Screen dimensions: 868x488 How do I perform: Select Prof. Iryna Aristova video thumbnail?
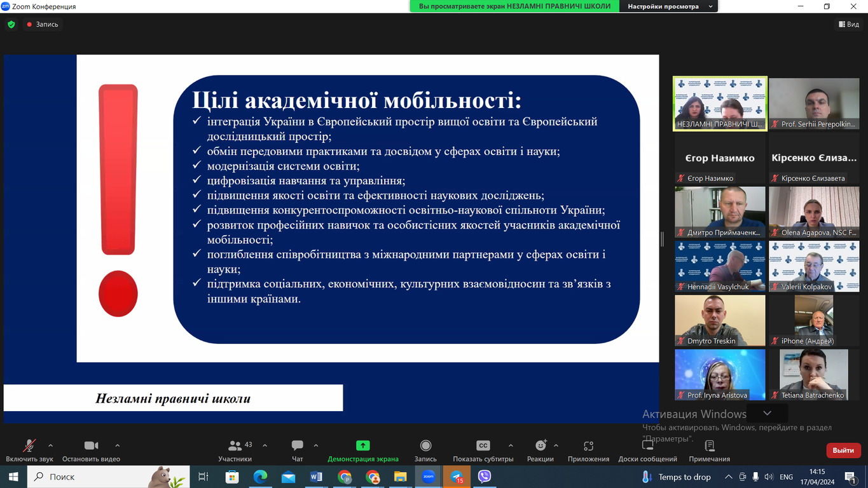720,375
